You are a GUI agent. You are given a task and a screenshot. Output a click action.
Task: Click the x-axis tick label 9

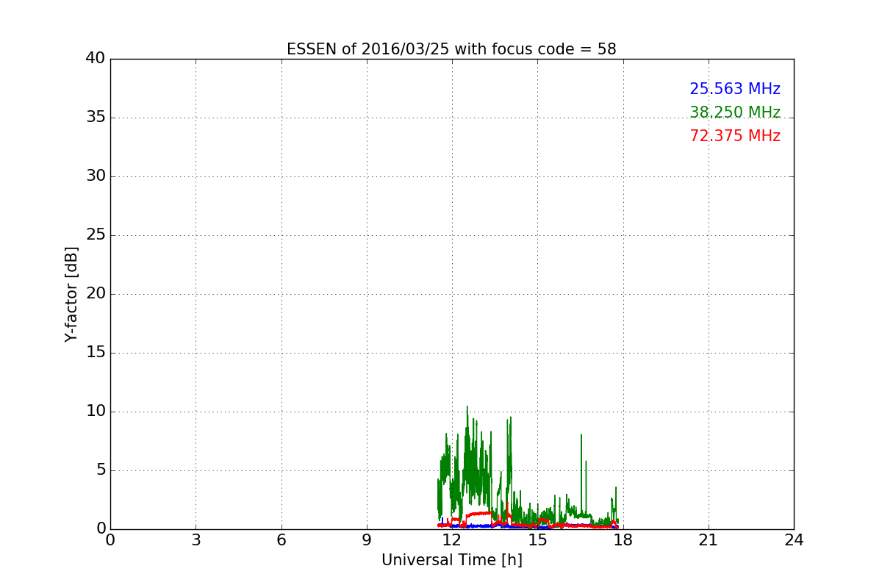(x=367, y=540)
